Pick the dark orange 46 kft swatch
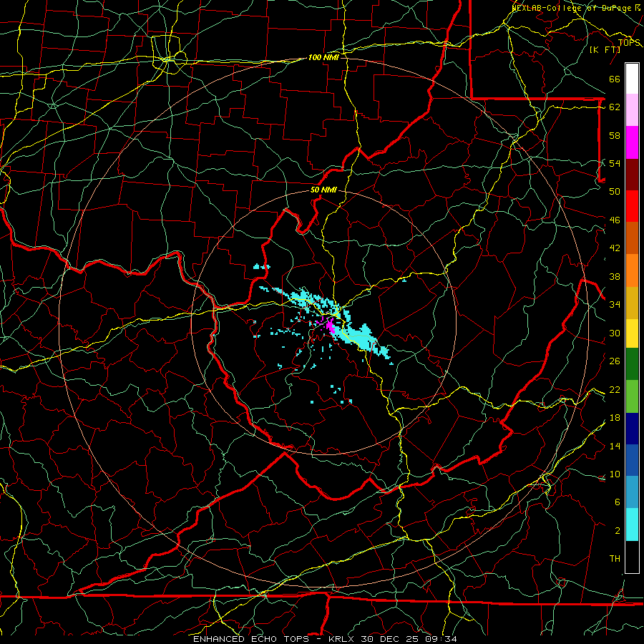644x644 pixels. tap(632, 238)
